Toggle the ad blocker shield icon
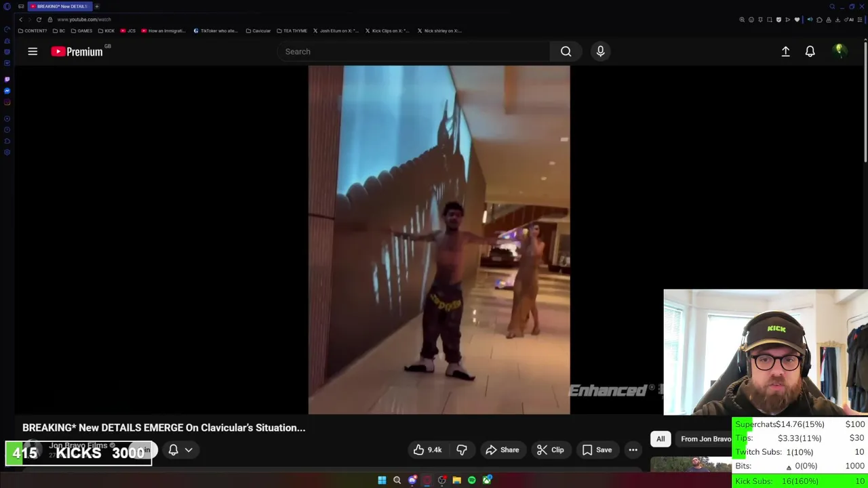Screen dimensions: 868x488 click(x=778, y=20)
